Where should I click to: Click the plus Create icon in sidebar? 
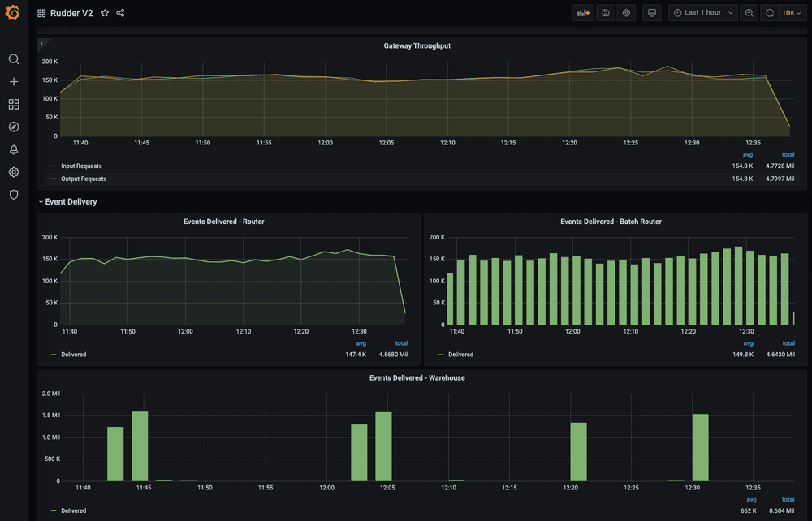[x=14, y=82]
